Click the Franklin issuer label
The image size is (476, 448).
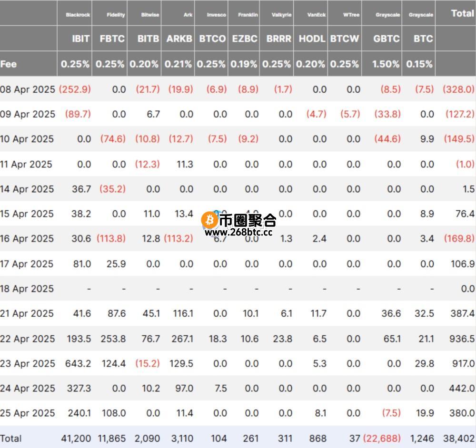248,15
